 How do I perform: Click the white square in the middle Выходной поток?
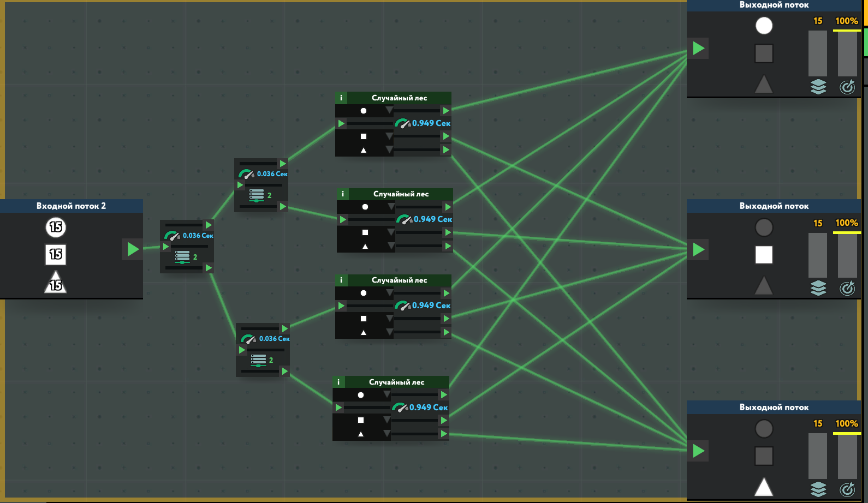coord(764,255)
